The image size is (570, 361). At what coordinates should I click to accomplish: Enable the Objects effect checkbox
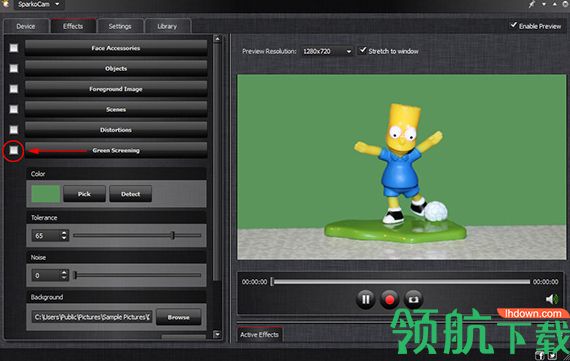pyautogui.click(x=14, y=68)
